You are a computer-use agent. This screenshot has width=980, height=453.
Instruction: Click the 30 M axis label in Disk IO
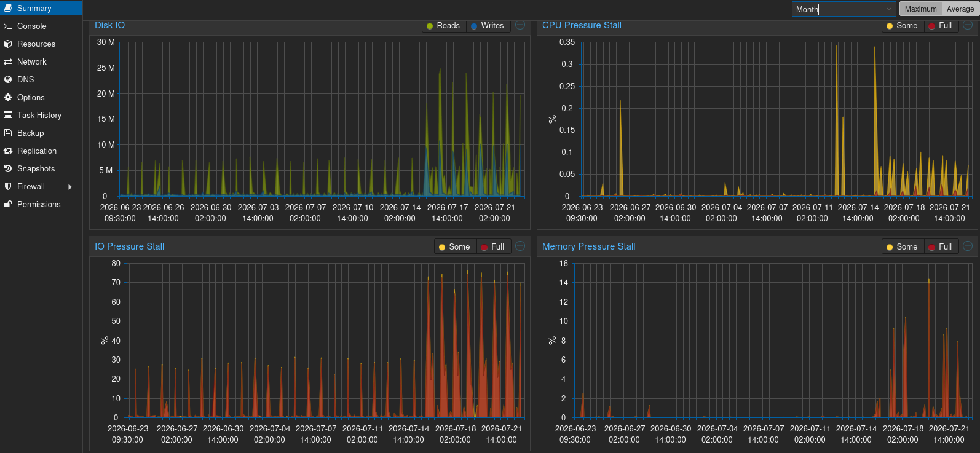[x=106, y=42]
